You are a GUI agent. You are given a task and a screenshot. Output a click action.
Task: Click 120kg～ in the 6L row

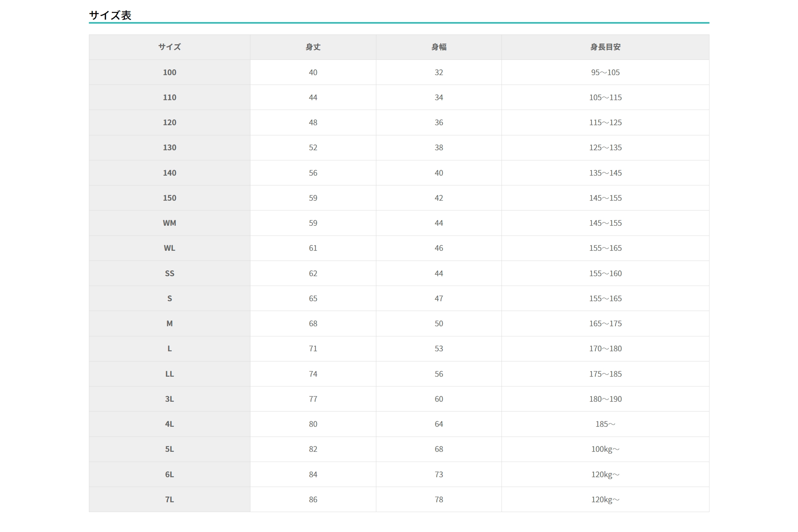point(605,474)
